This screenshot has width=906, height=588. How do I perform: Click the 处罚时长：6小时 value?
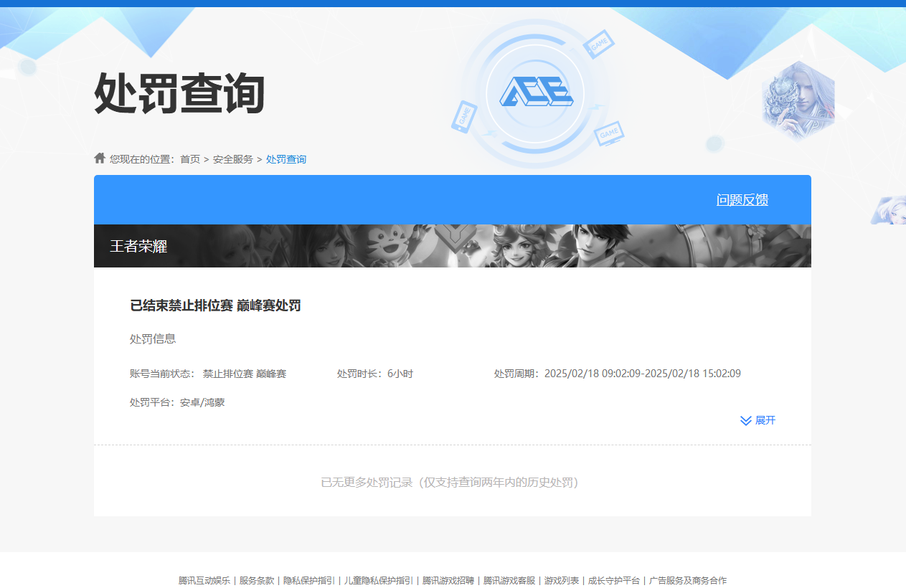point(375,374)
